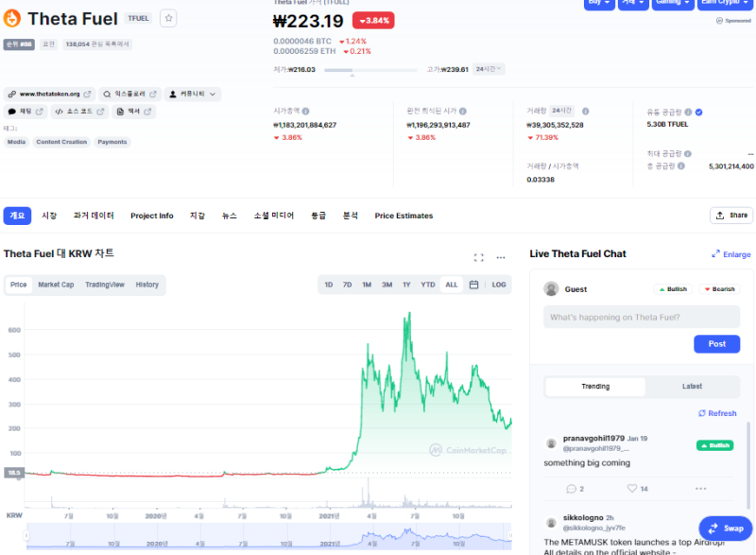Open the chart date picker calendar icon
Image resolution: width=756 pixels, height=555 pixels.
pyautogui.click(x=474, y=285)
